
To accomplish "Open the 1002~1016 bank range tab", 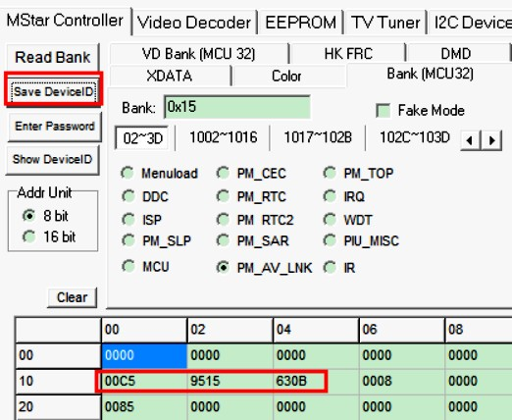I will 224,137.
